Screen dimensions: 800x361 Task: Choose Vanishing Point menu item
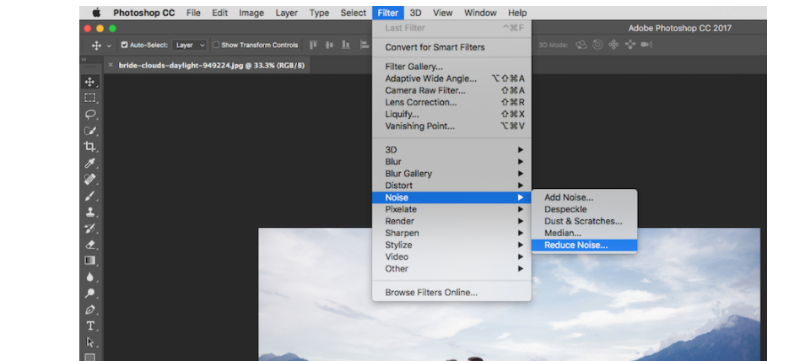tap(452, 126)
